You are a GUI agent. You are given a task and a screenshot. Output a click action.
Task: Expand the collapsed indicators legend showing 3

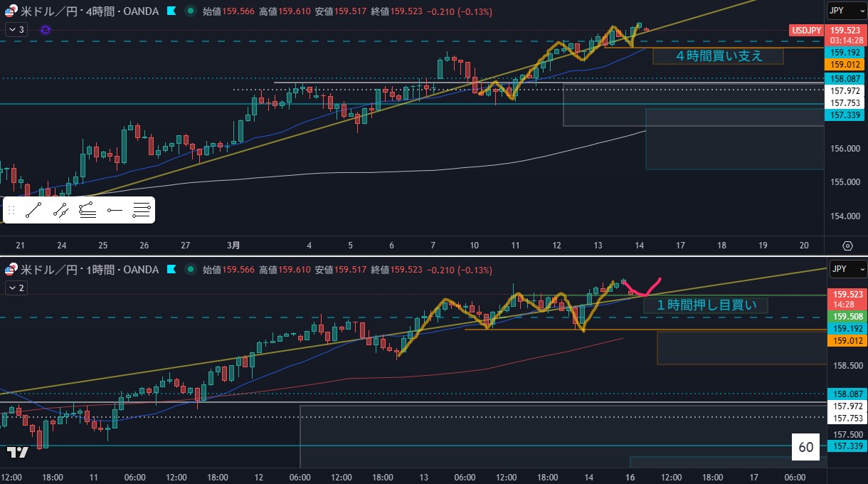16,29
